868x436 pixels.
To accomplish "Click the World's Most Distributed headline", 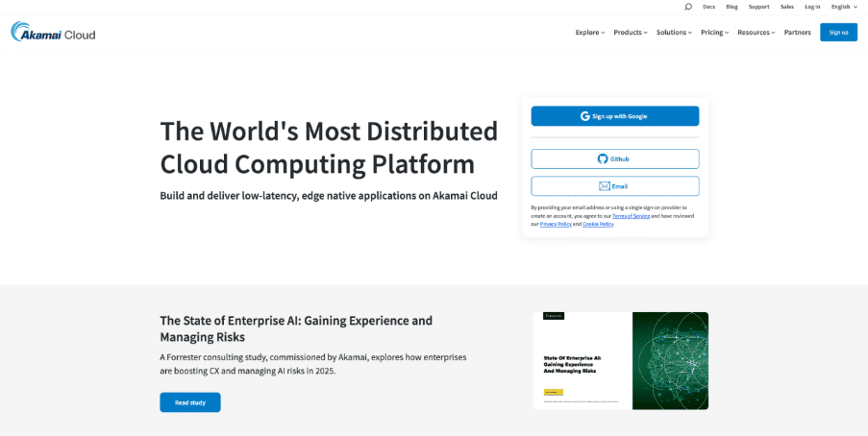I will tap(329, 148).
